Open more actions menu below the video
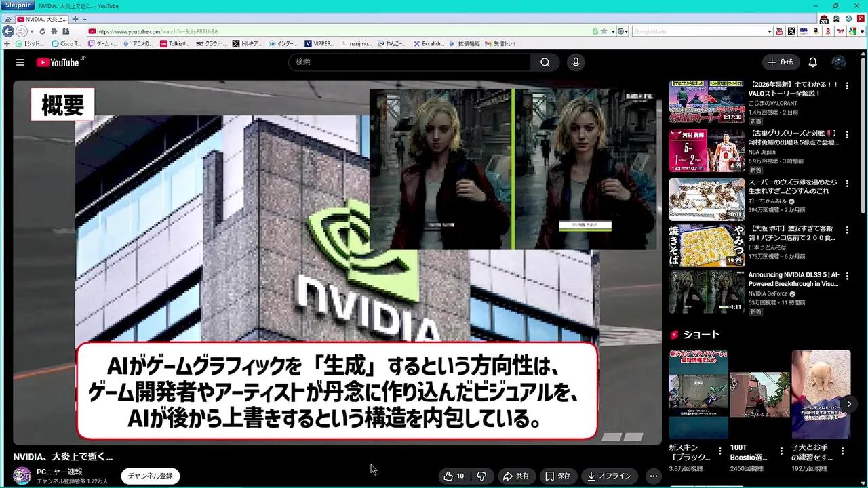 [653, 476]
